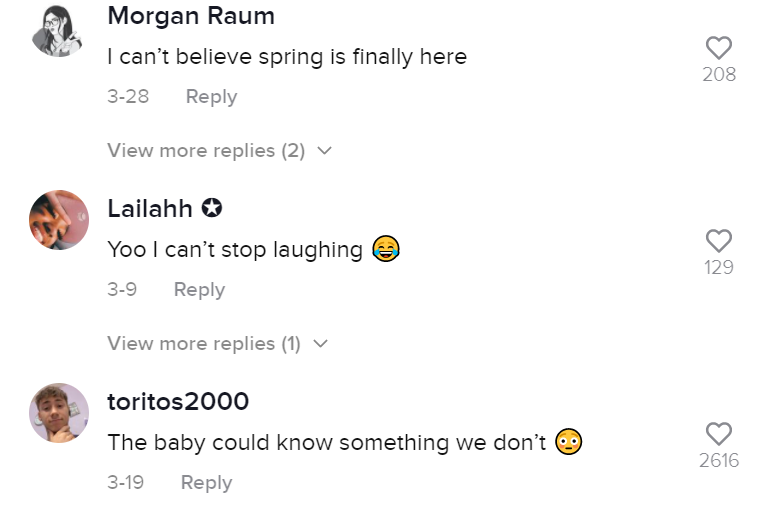Like toritos2000's baby comment
Screen dimensions: 759x508
click(719, 433)
